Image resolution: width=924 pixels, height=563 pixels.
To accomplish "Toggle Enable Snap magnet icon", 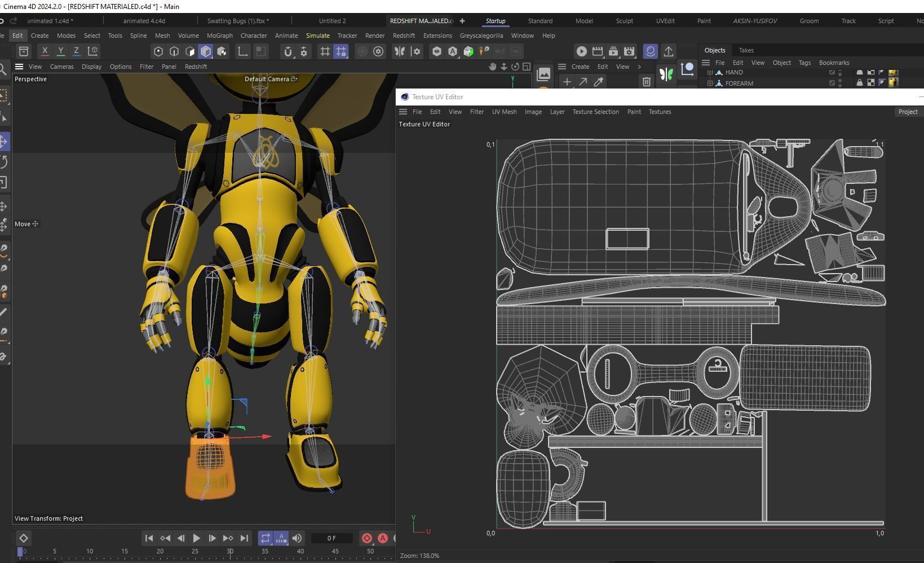I will tap(288, 51).
